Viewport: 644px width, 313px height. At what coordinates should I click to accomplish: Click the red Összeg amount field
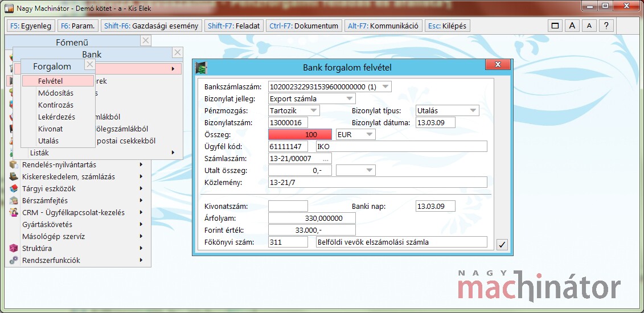coord(300,134)
